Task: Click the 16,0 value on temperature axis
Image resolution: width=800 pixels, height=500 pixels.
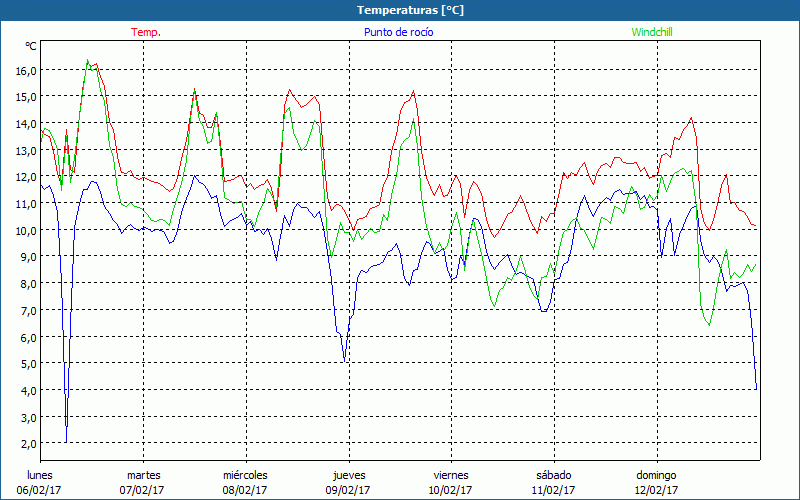Action: 25,70
